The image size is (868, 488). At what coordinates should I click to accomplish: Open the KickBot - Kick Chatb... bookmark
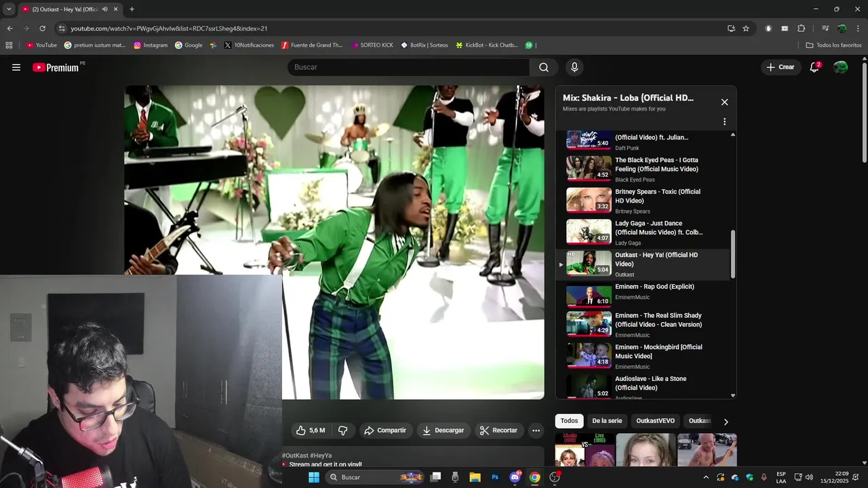point(487,45)
